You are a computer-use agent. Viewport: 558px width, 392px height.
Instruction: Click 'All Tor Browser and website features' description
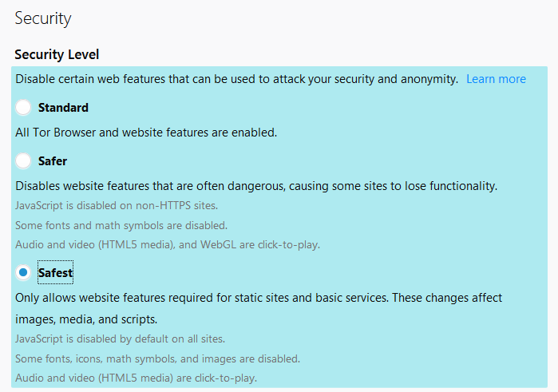coord(146,133)
